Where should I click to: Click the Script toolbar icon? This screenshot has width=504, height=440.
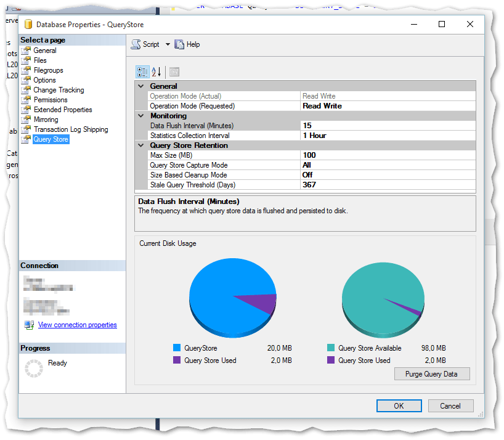pyautogui.click(x=136, y=44)
